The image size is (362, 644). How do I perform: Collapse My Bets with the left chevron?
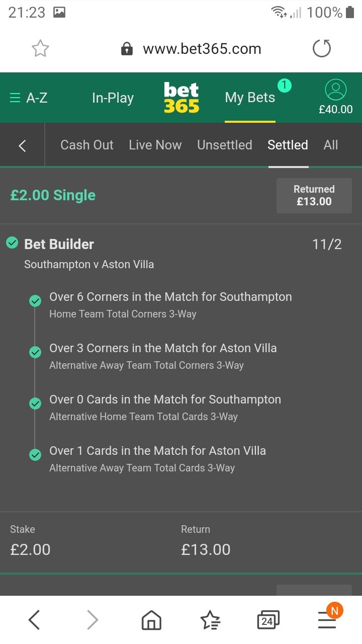pyautogui.click(x=22, y=146)
